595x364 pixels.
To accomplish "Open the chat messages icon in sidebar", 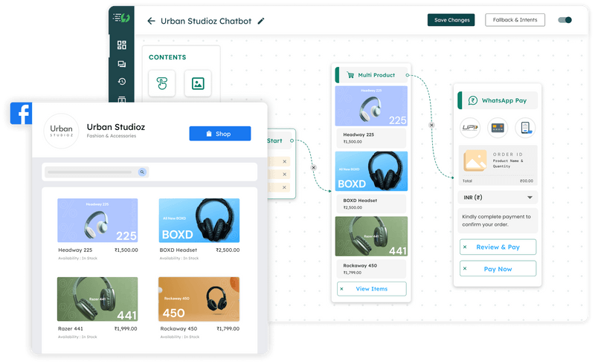I will (122, 64).
